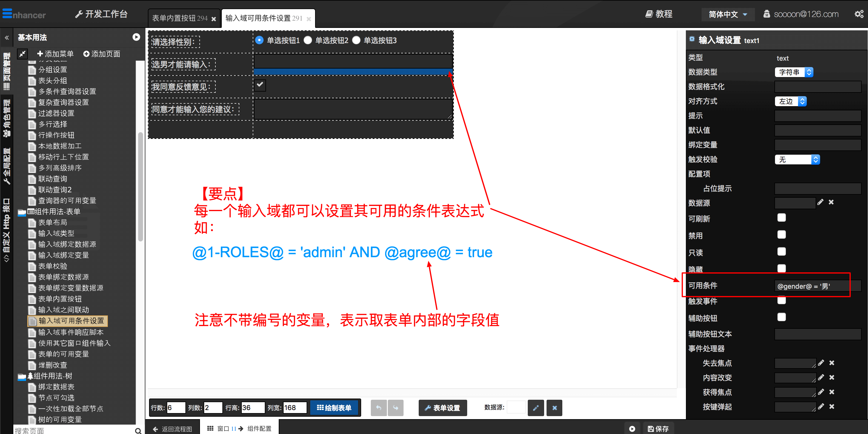868x434 pixels.
Task: Click the clear X button beside bottom 数据源
Action: click(554, 408)
